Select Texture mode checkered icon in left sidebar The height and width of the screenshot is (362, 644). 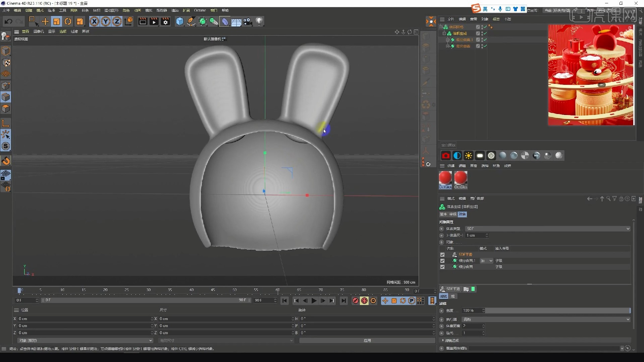click(x=6, y=63)
